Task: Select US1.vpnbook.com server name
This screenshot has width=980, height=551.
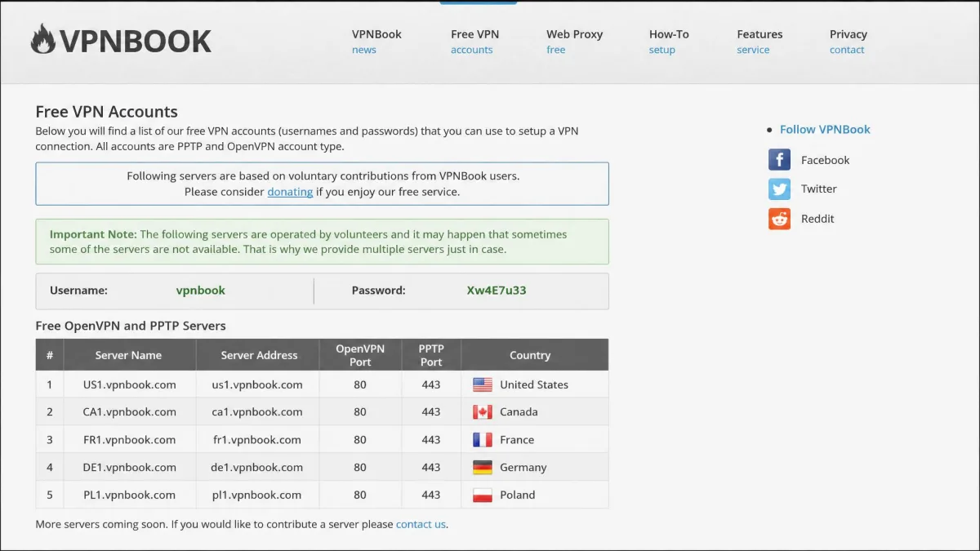Action: coord(129,384)
